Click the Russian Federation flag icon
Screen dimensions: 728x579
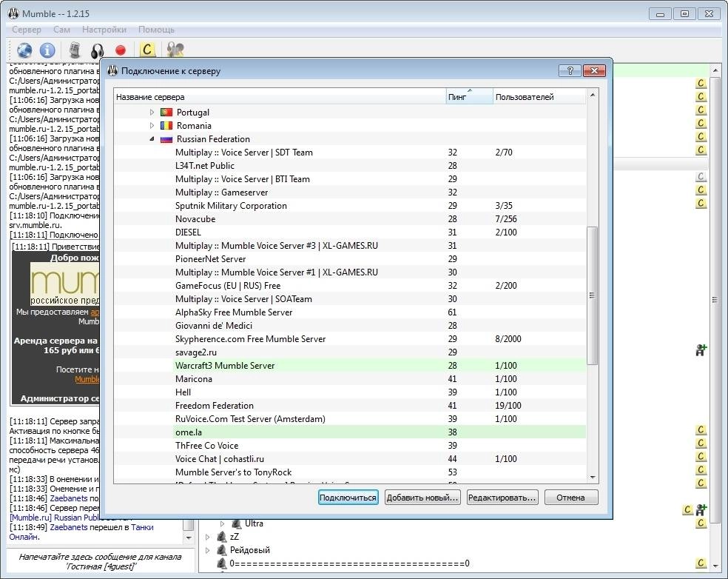[166, 139]
